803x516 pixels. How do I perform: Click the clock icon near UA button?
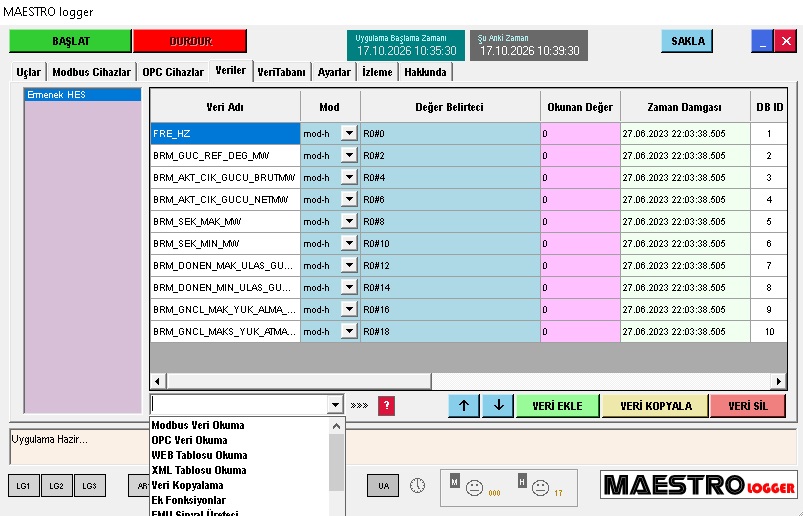[417, 485]
